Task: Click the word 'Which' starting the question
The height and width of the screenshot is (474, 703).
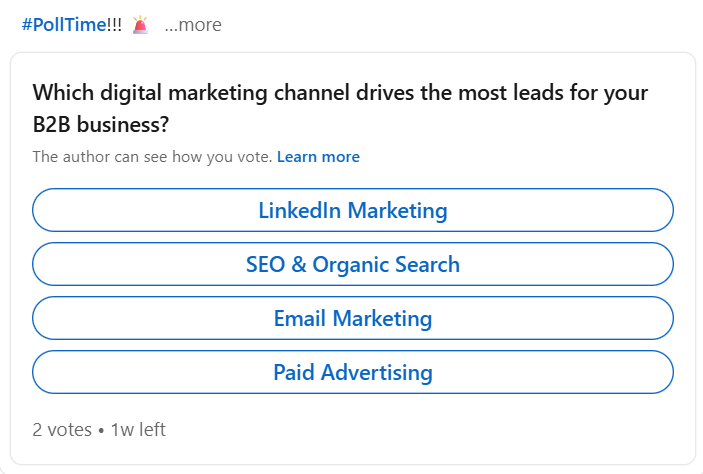Action: (x=63, y=93)
